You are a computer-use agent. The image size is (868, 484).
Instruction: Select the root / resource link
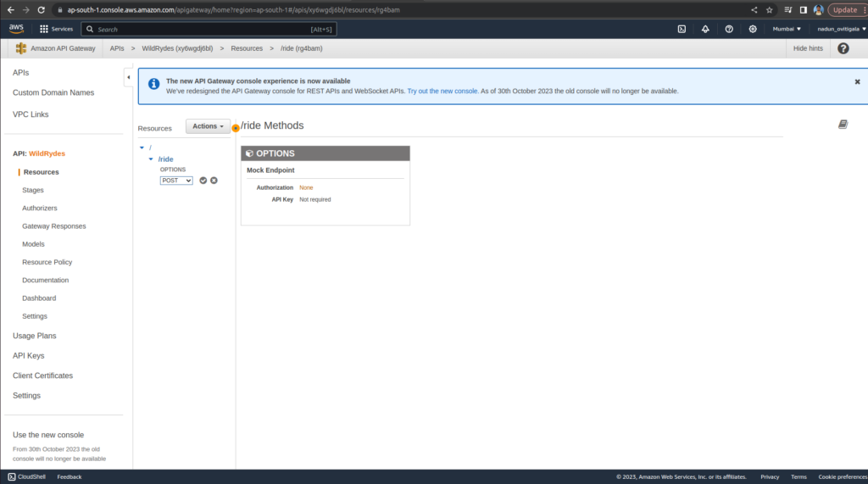coord(150,147)
